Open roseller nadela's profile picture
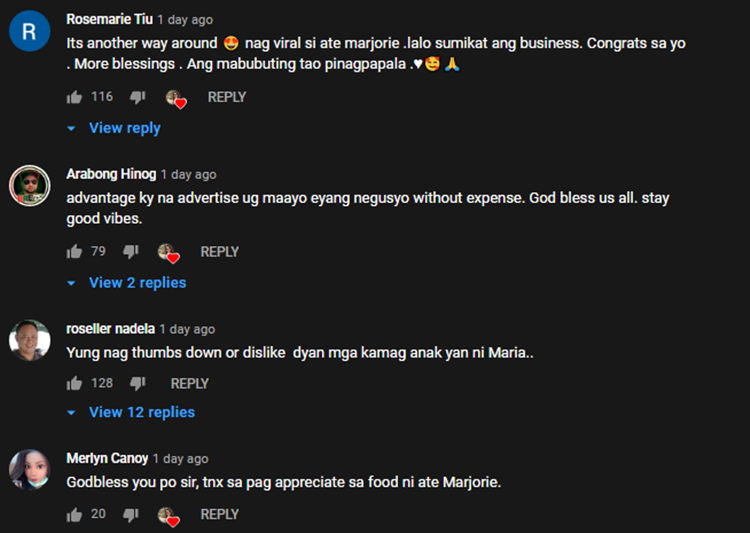This screenshot has height=533, width=750. point(30,340)
